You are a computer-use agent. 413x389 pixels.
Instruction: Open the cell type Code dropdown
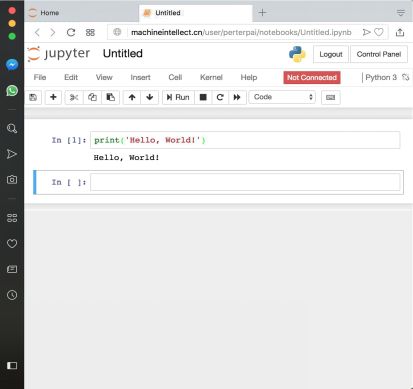pos(282,97)
